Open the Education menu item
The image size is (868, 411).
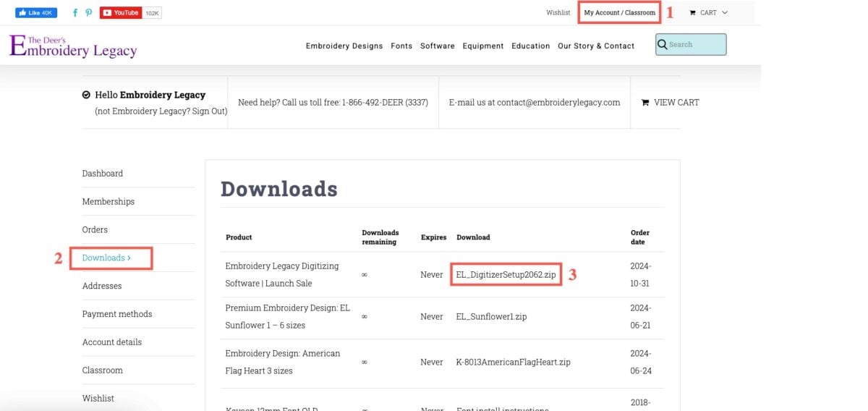tap(530, 46)
